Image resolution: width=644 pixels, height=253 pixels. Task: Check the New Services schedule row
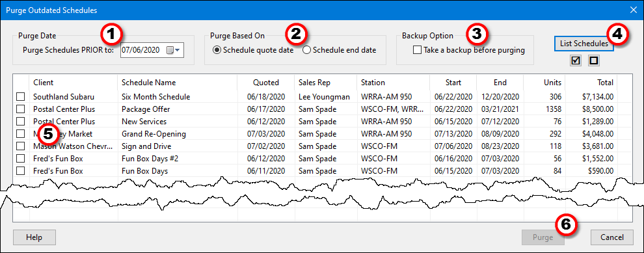click(21, 122)
